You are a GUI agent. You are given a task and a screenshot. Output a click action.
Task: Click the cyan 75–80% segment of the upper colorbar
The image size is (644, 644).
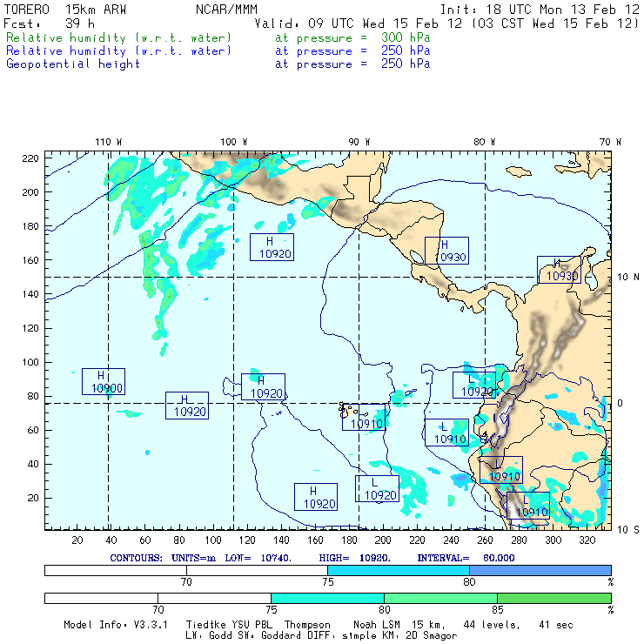[399, 570]
